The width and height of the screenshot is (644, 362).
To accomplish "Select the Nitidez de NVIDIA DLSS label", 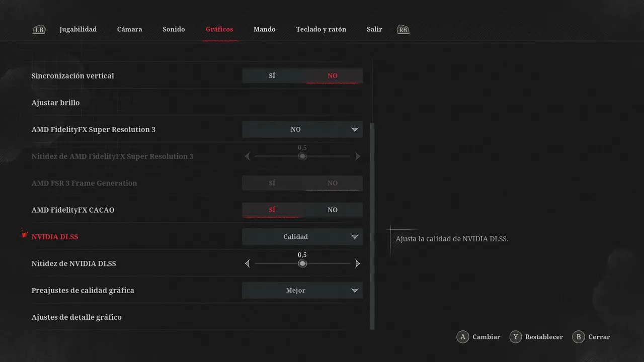I will [x=74, y=263].
